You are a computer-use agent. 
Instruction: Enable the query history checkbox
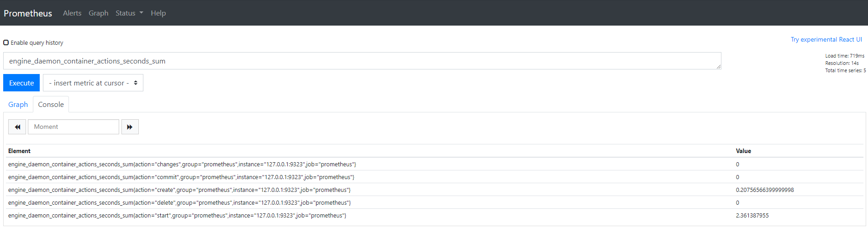coord(6,42)
